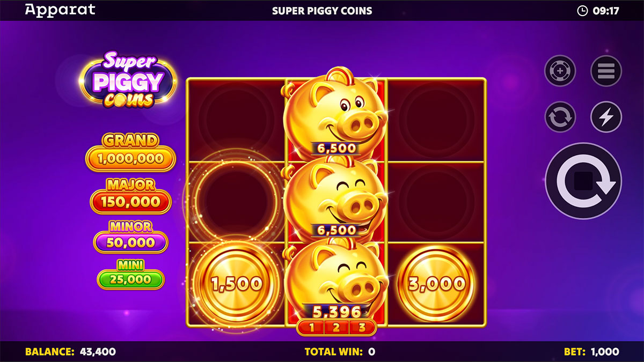Screen dimensions: 644x362
Task: Toggle the autoplay circular arrows button
Action: (560, 117)
